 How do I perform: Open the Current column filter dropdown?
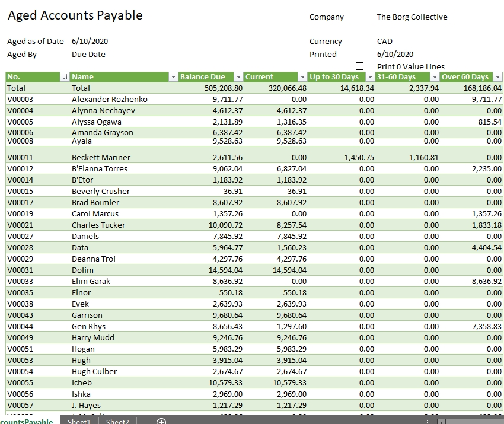[302, 77]
